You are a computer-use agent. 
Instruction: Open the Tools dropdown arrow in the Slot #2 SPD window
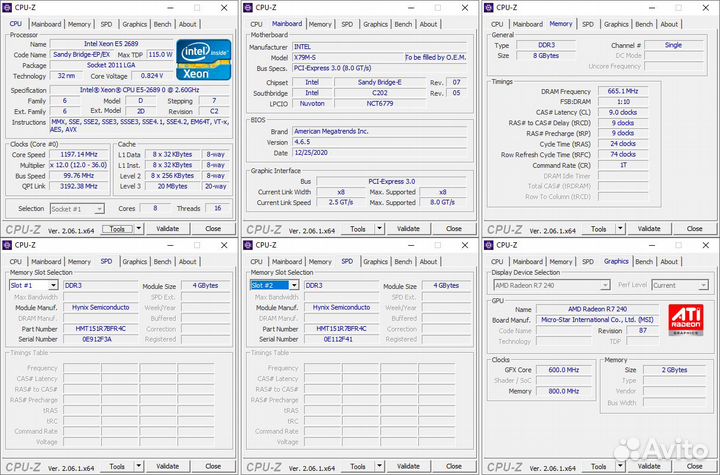point(379,466)
